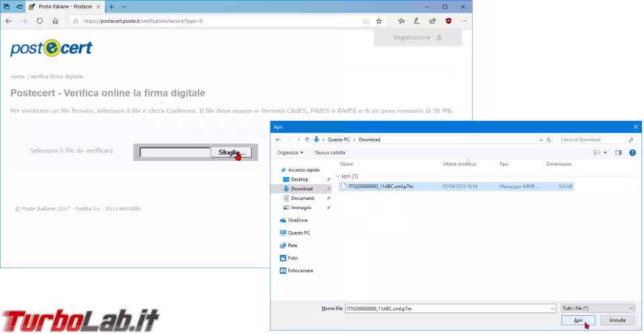Screen dimensions: 644x334
Task: Click tabs set aside icon
Action: [7, 7]
